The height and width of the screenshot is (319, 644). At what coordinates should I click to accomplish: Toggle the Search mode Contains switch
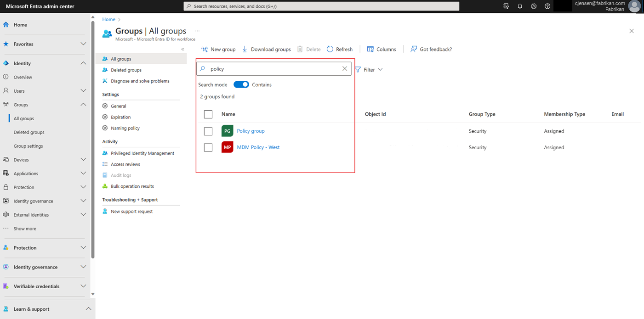click(x=241, y=84)
